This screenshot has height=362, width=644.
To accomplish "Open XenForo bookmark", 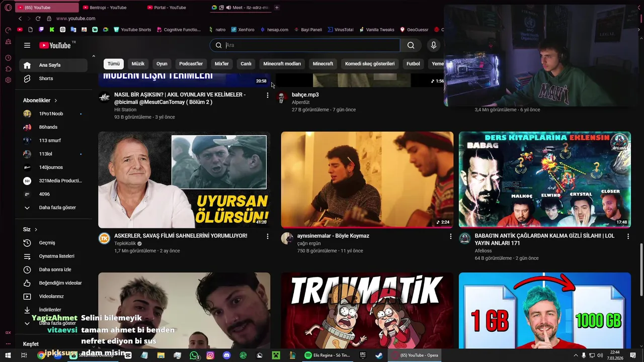I will coord(243,30).
